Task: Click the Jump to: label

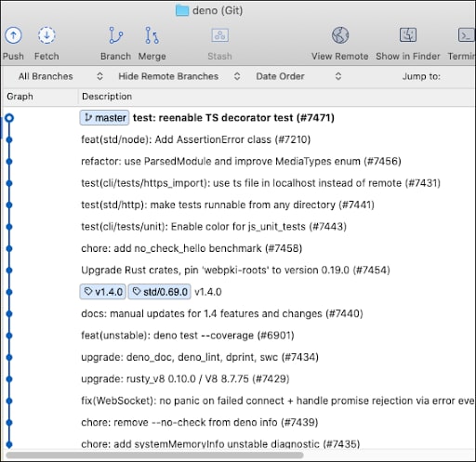Action: pyautogui.click(x=421, y=76)
